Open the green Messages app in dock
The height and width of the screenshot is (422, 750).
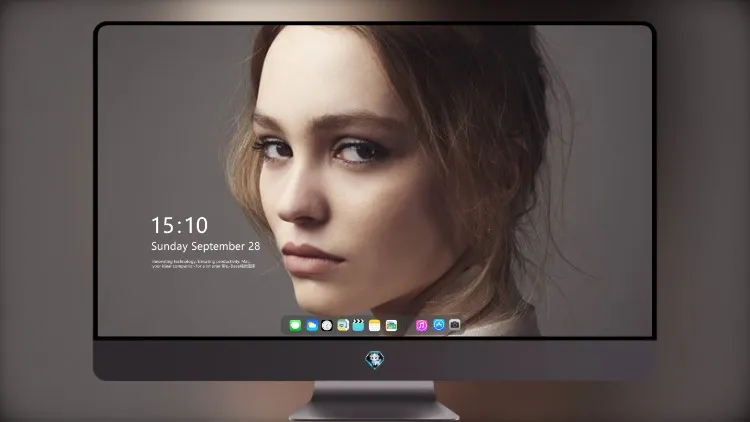(x=295, y=325)
